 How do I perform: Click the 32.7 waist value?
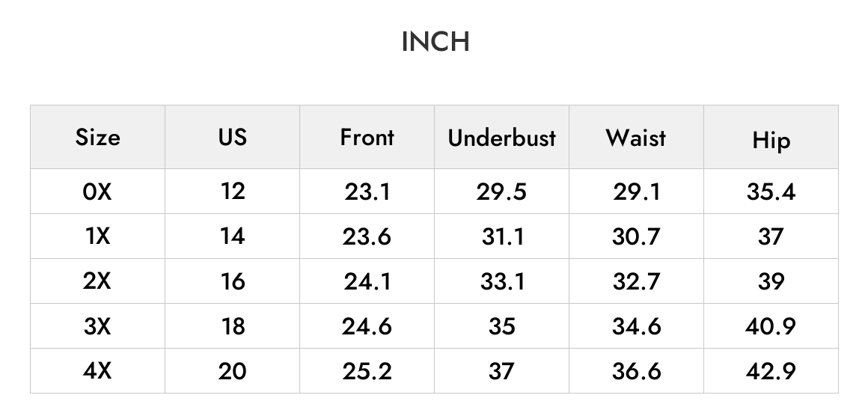click(636, 282)
